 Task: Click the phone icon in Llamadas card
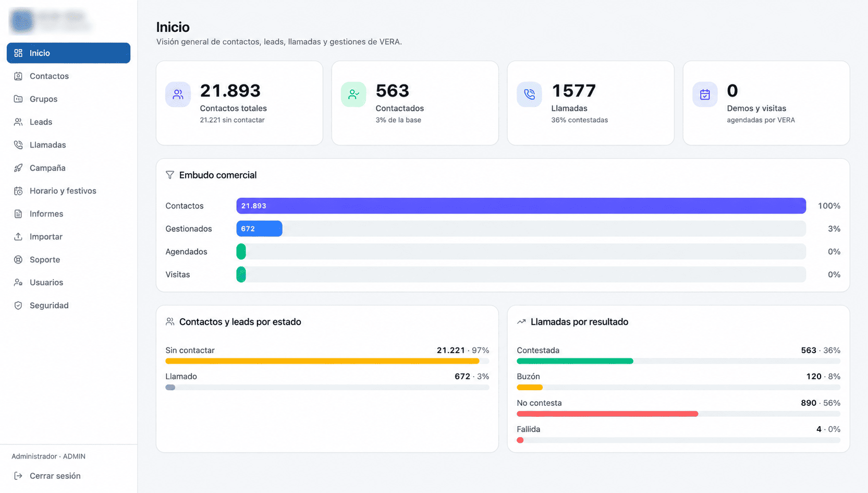(x=529, y=94)
